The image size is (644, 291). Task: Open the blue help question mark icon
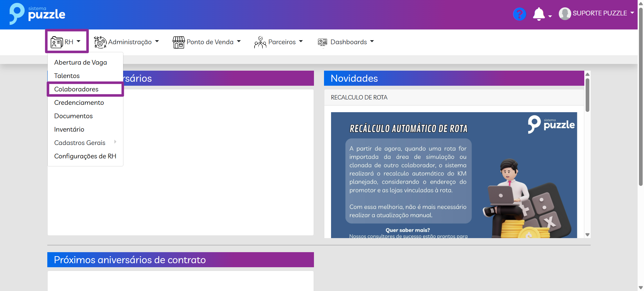point(519,14)
